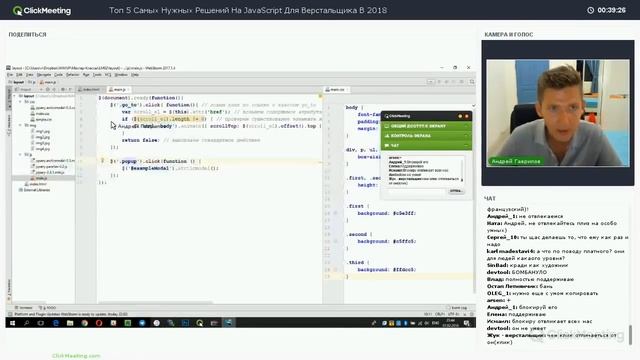
Task: Open the TODO tool window button
Action: (x=47, y=308)
